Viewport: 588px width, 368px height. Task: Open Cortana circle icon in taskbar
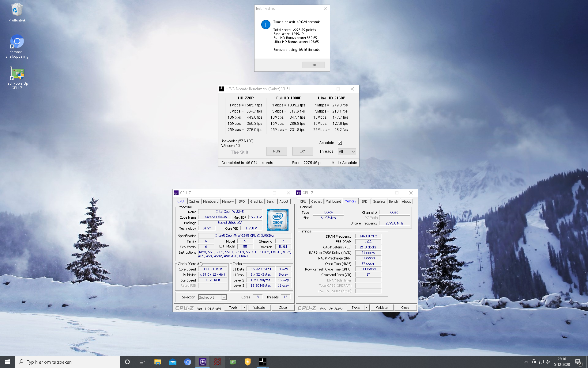click(x=127, y=362)
